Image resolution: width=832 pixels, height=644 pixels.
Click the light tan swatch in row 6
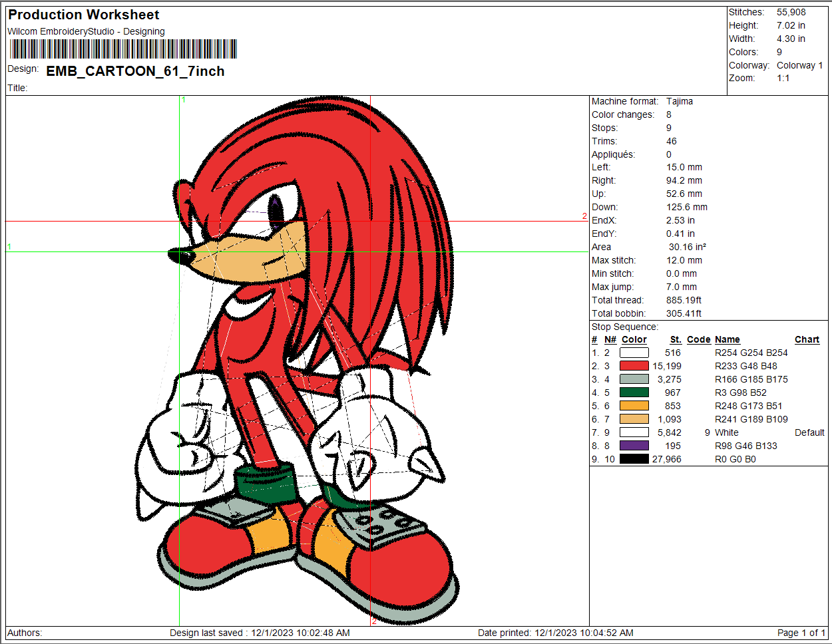pos(634,419)
